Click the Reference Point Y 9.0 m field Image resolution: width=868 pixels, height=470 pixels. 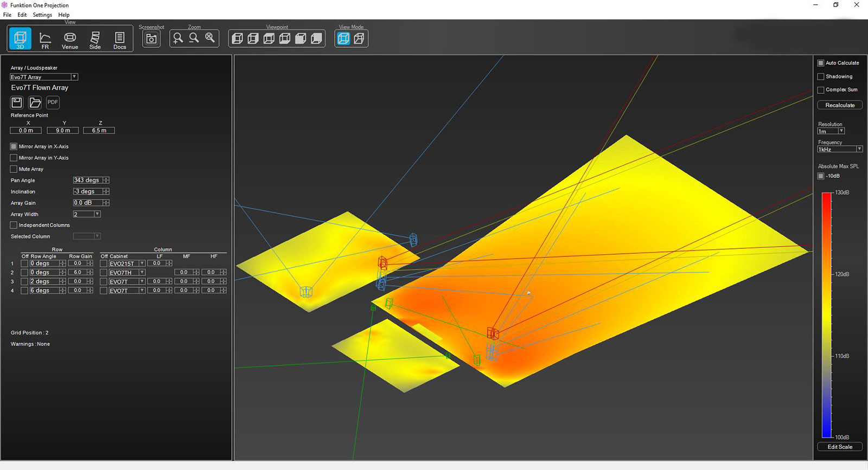click(x=62, y=131)
